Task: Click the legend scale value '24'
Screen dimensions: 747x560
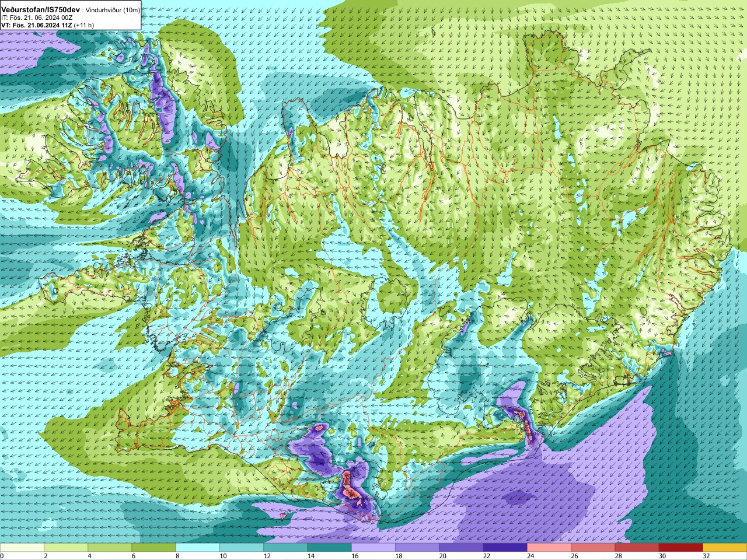Action: tap(531, 556)
